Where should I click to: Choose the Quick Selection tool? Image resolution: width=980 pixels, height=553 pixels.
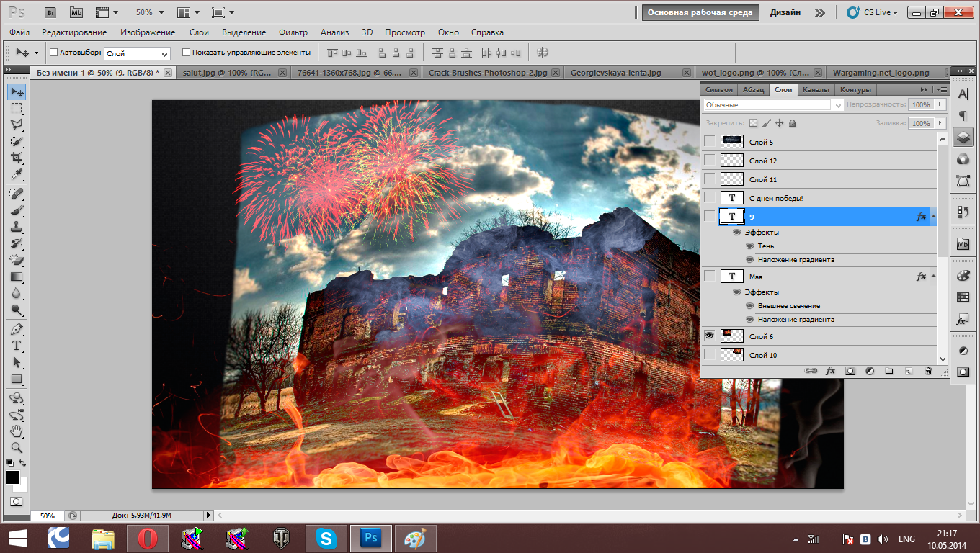(17, 141)
